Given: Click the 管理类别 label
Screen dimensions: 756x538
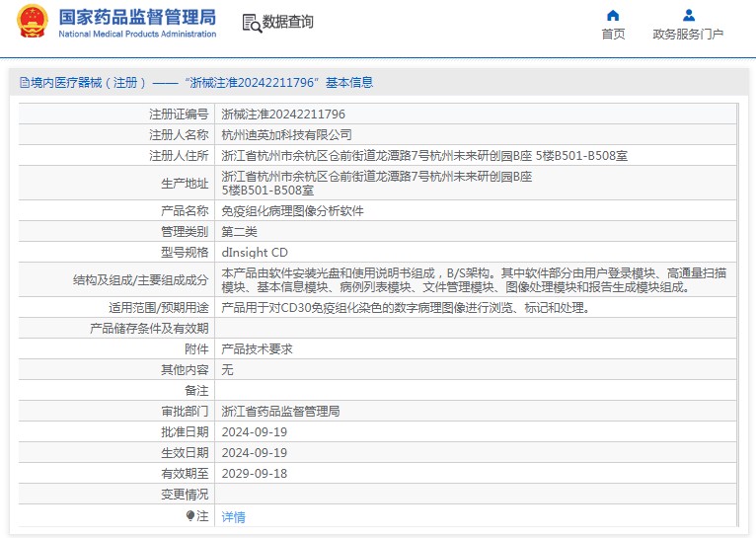Looking at the screenshot, I should coord(185,232).
